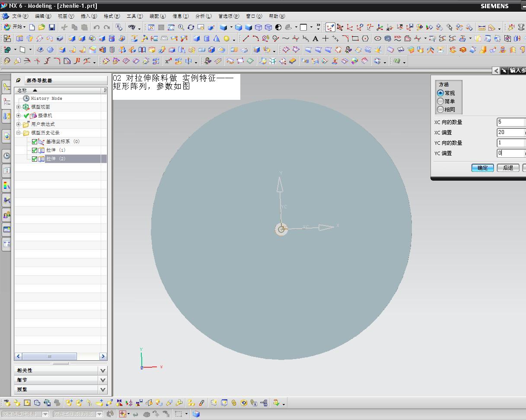
Task: Expand the 摄像机 tree node
Action: (x=19, y=115)
